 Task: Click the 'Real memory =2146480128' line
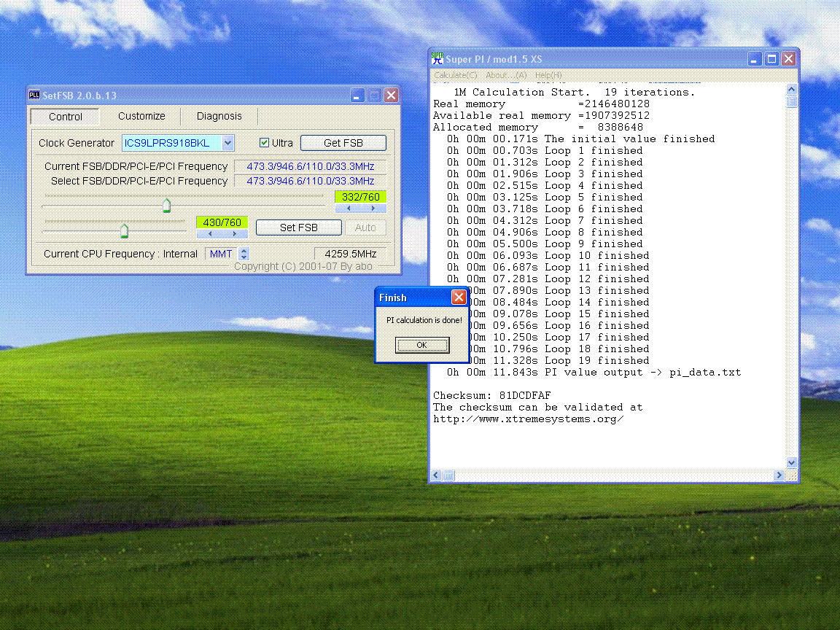[541, 104]
